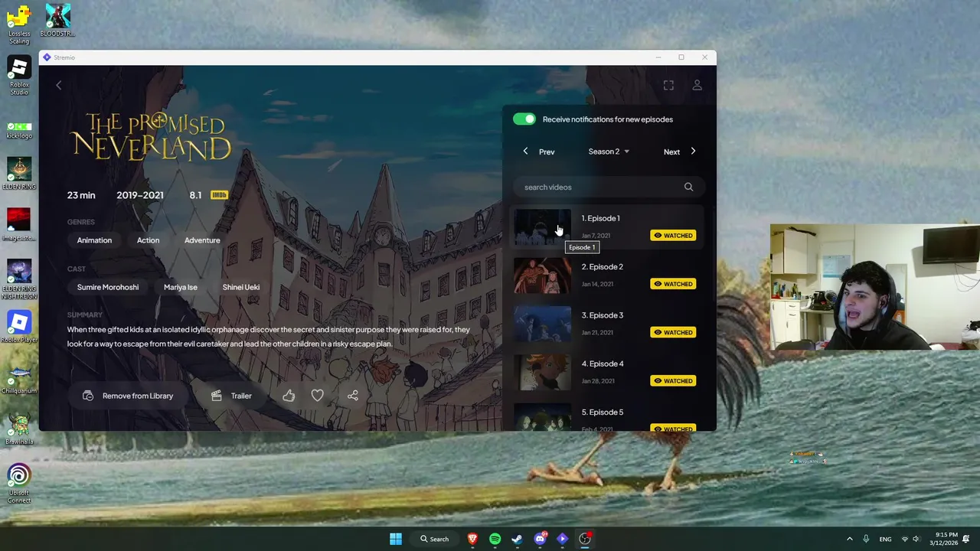Open Episode 1 thumbnail

542,227
